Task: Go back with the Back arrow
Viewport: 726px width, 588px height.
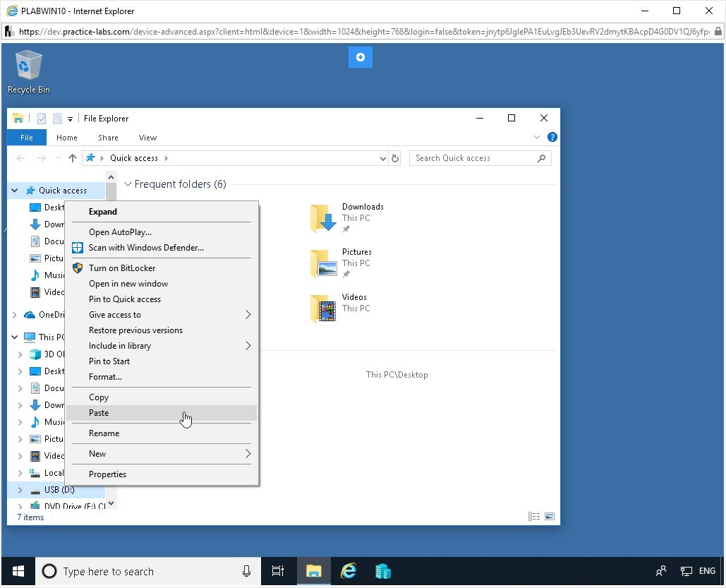Action: tap(21, 158)
